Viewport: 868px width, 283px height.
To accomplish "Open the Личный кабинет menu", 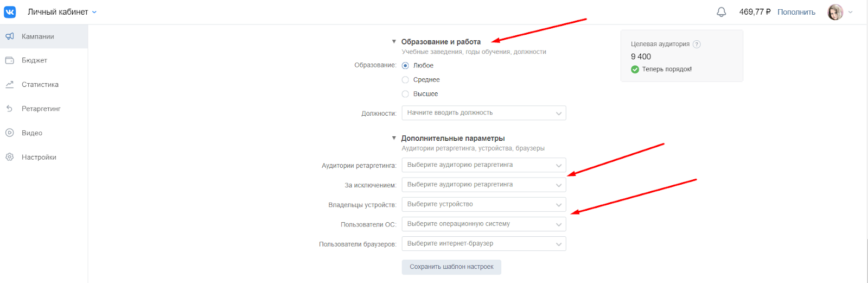I will [x=62, y=12].
